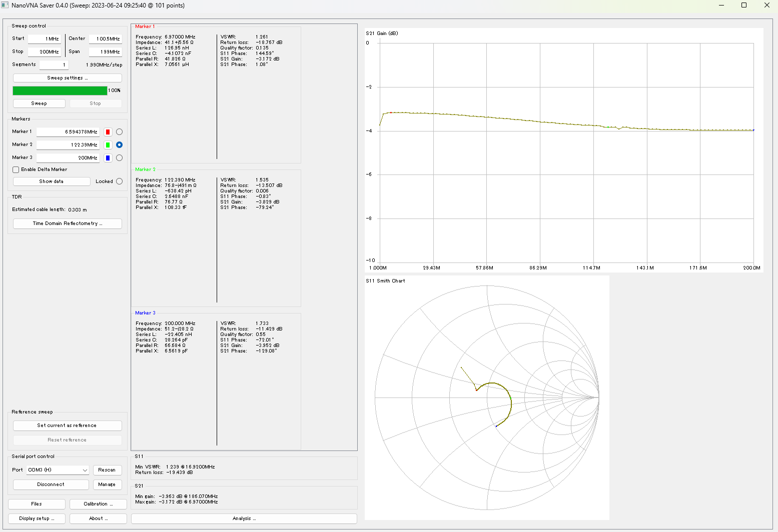Click the Stop frequency field

click(x=45, y=52)
